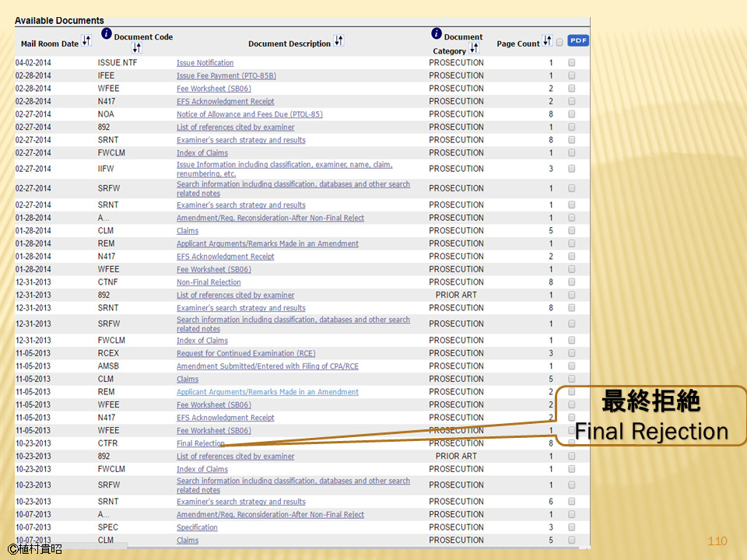Open 01-28-2014 Applicant Arguments/Remarks link
747x560 pixels.
coord(267,243)
